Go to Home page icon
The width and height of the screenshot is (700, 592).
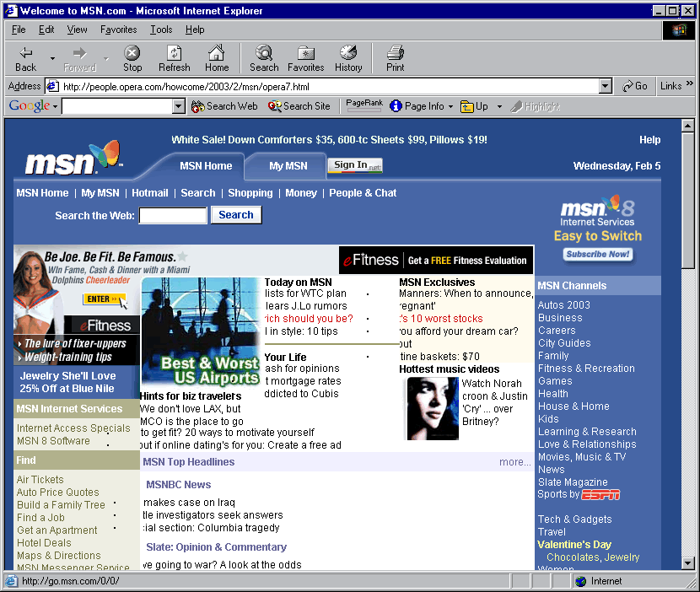(217, 52)
